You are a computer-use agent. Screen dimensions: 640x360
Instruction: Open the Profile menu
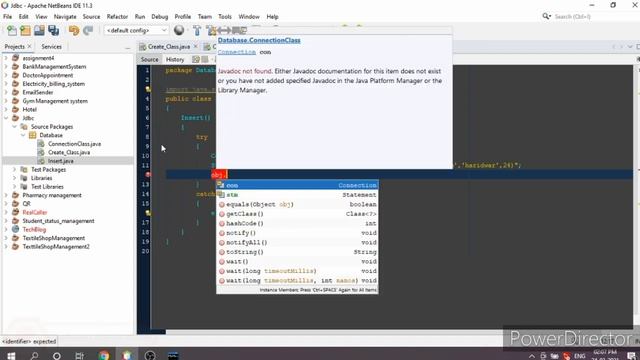point(182,17)
